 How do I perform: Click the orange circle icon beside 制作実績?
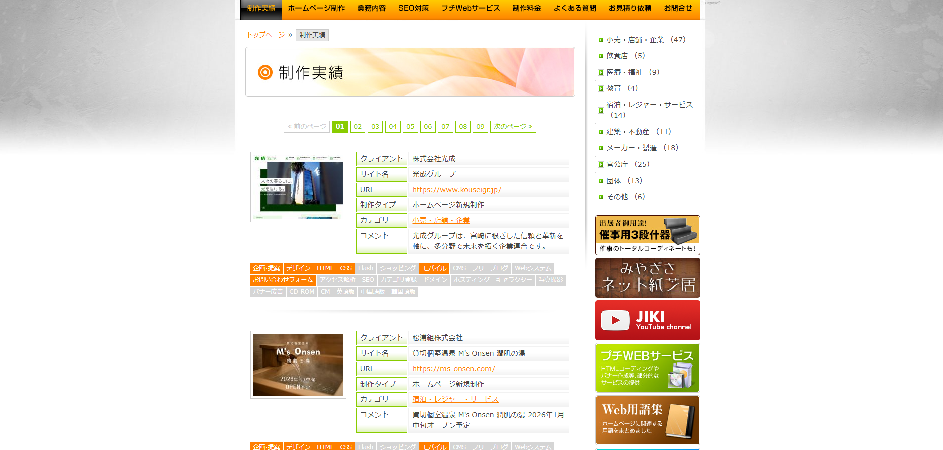coord(265,72)
